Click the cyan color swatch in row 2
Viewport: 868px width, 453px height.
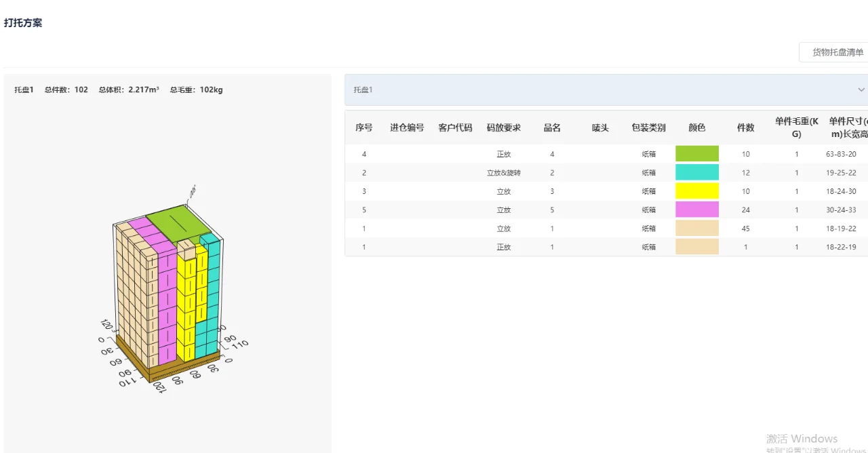(x=696, y=172)
